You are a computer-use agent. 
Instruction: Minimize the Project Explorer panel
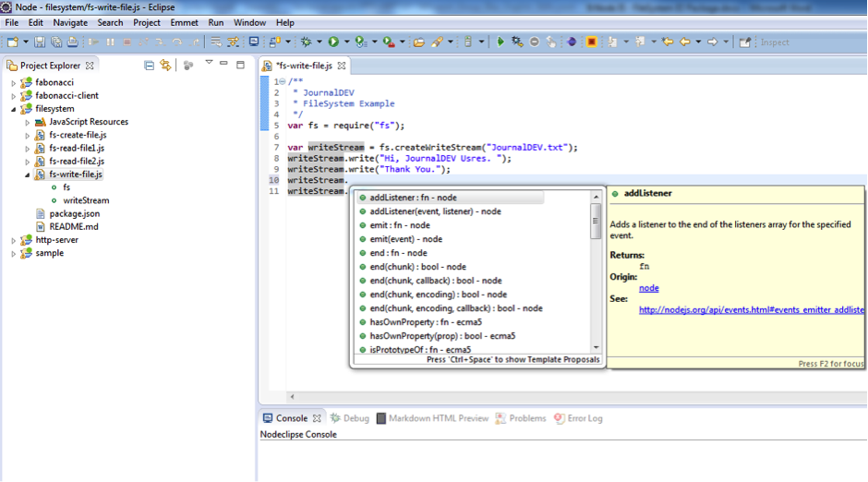(x=223, y=64)
